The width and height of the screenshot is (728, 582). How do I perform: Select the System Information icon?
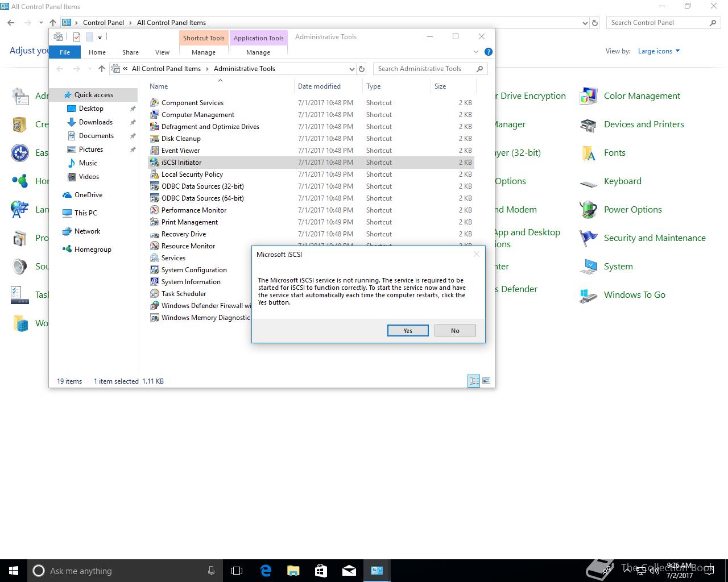click(x=154, y=282)
